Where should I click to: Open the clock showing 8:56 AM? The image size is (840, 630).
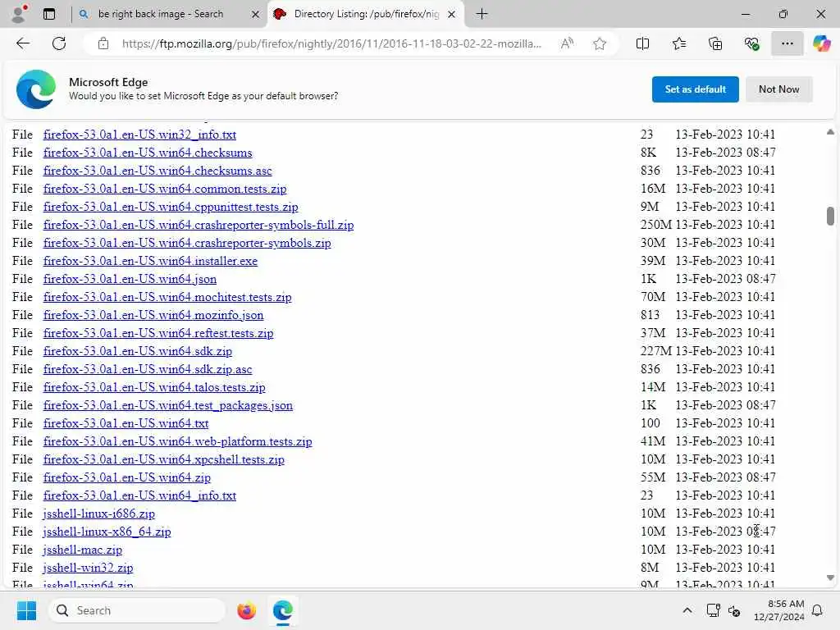(x=785, y=604)
